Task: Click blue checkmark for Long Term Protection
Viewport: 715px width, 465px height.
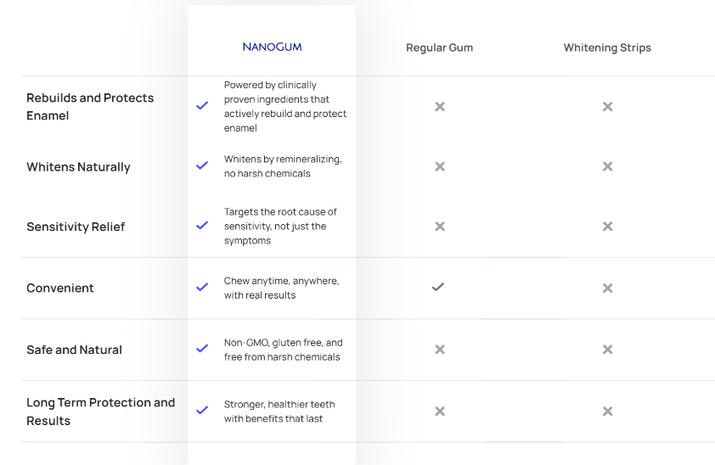Action: [x=202, y=410]
